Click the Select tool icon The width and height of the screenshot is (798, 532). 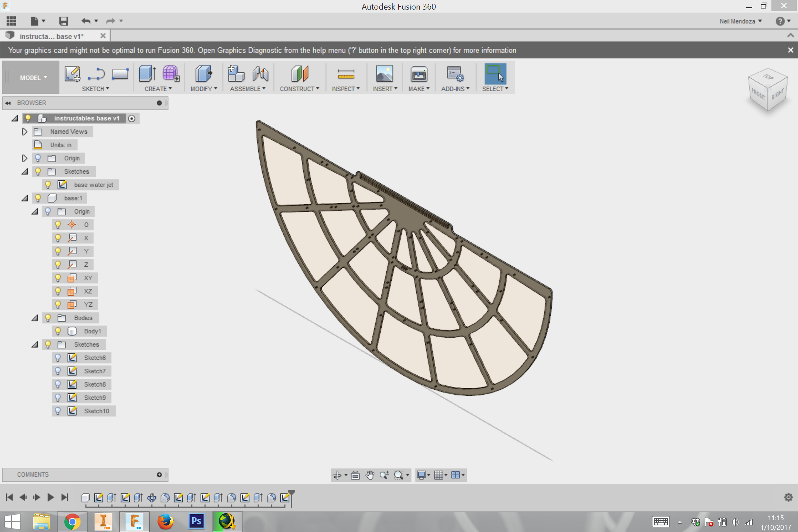click(495, 74)
